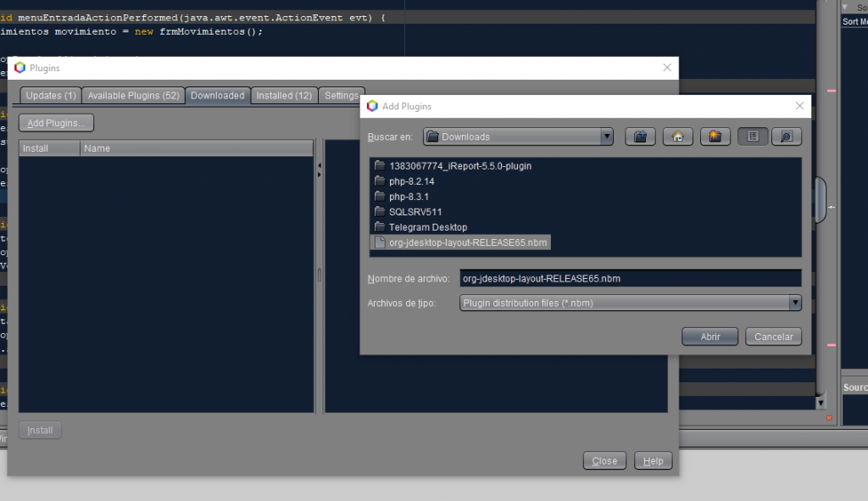Image resolution: width=868 pixels, height=501 pixels.
Task: Switch file chooser to Details view
Action: click(x=786, y=136)
